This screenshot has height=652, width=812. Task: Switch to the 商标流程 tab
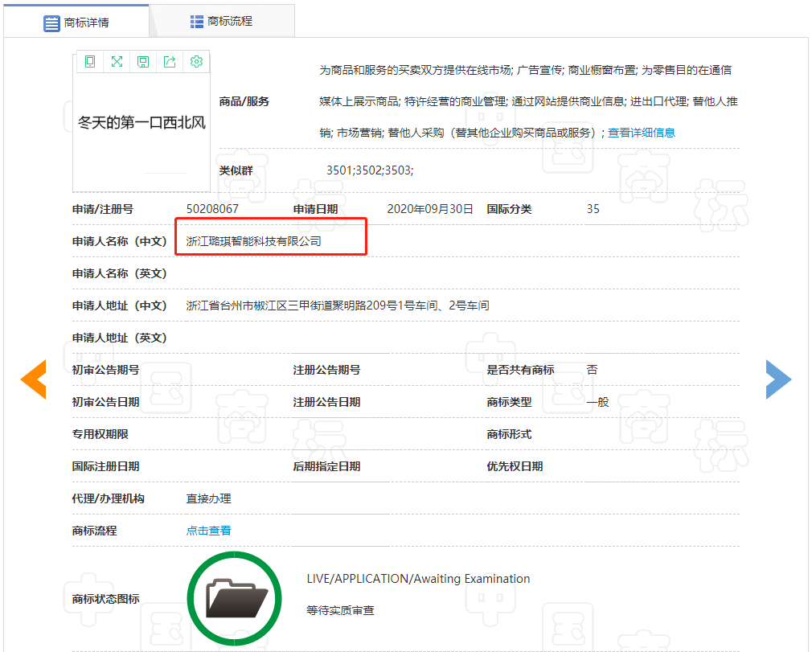point(222,22)
